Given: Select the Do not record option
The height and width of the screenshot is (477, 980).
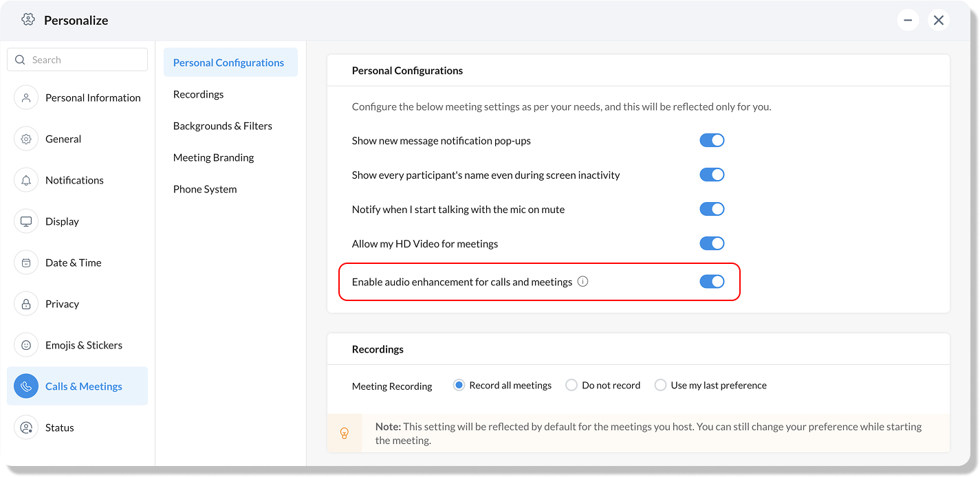Looking at the screenshot, I should [571, 385].
